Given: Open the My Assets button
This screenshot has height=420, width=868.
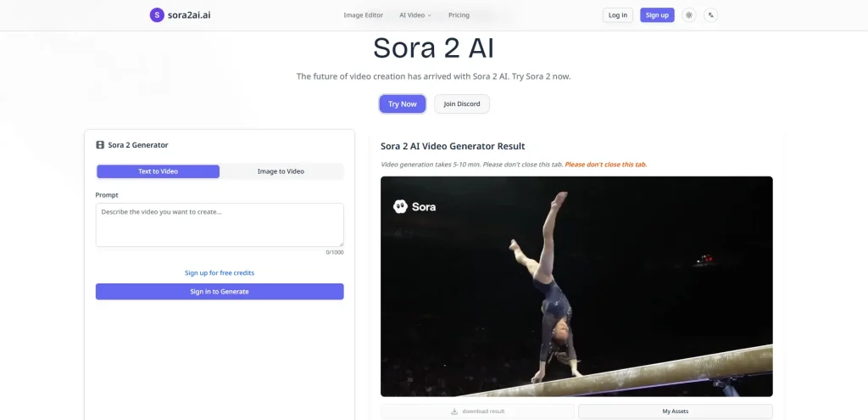Looking at the screenshot, I should [676, 412].
